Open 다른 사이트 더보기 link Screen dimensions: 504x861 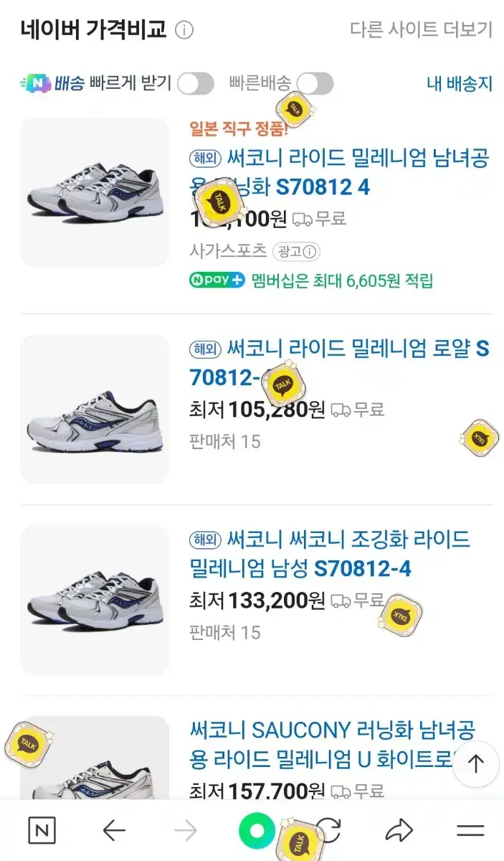(422, 29)
